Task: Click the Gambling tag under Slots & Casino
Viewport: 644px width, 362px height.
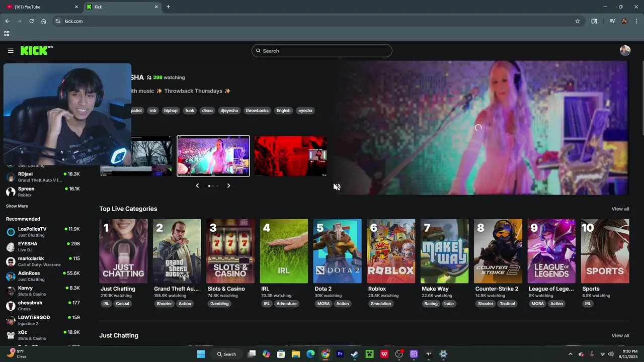Action: tap(219, 304)
